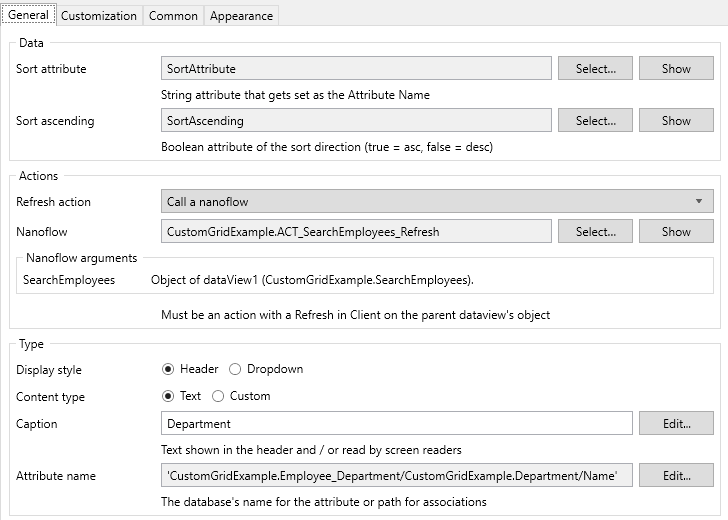Set Content type to Custom
Viewport: 728px width, 520px height.
point(218,396)
